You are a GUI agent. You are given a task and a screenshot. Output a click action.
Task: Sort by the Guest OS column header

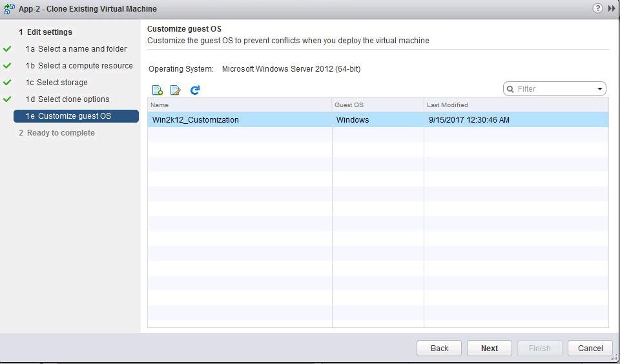[x=378, y=105]
